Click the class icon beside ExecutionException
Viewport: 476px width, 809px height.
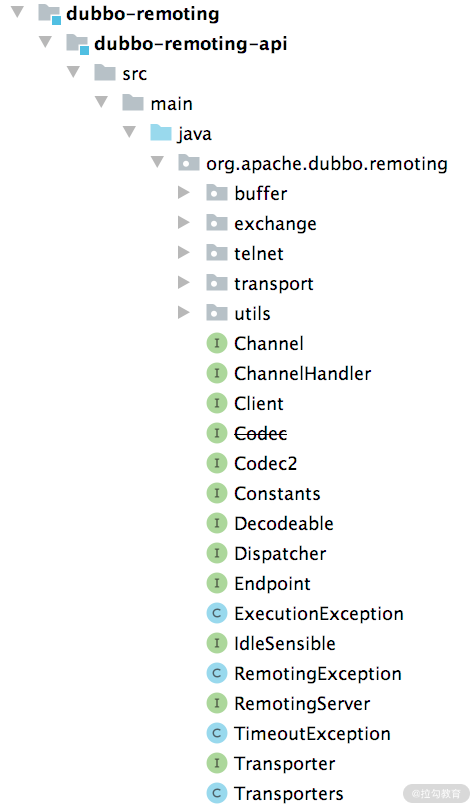[217, 613]
